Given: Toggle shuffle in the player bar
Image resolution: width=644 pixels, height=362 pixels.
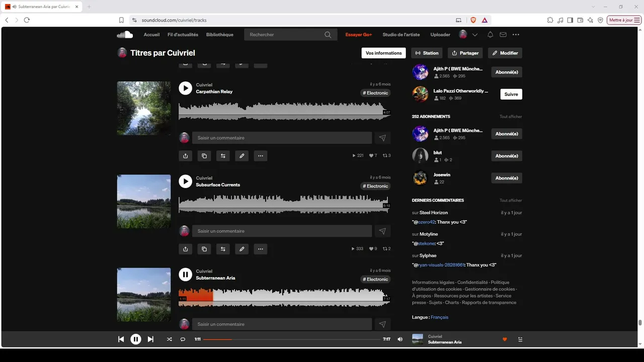Looking at the screenshot, I should pyautogui.click(x=169, y=339).
